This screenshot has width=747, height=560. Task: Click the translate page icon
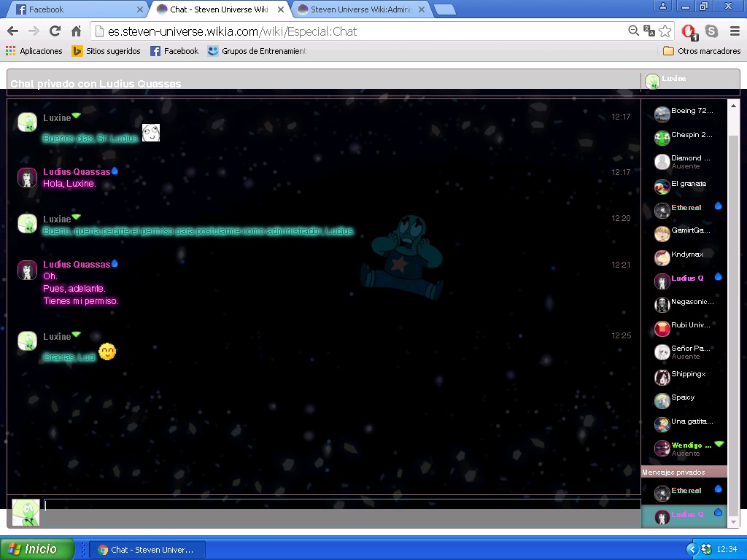pyautogui.click(x=649, y=31)
